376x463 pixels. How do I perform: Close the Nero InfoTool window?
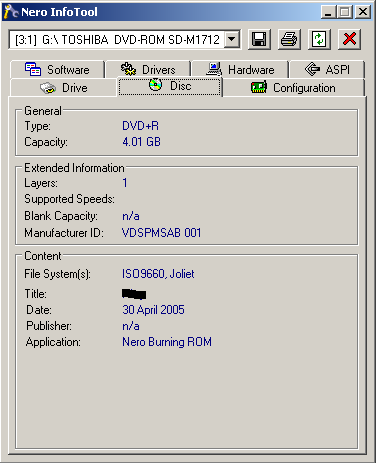pyautogui.click(x=363, y=12)
